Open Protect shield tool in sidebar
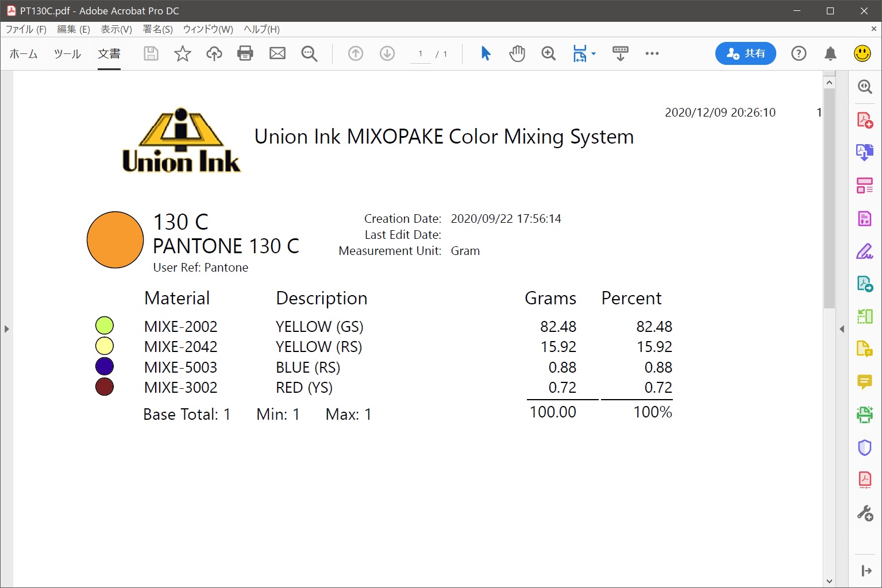Viewport: 882px width, 588px height. 865,447
